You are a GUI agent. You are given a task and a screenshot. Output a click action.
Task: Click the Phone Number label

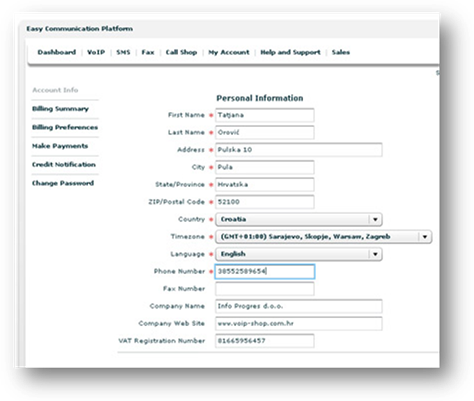(179, 271)
